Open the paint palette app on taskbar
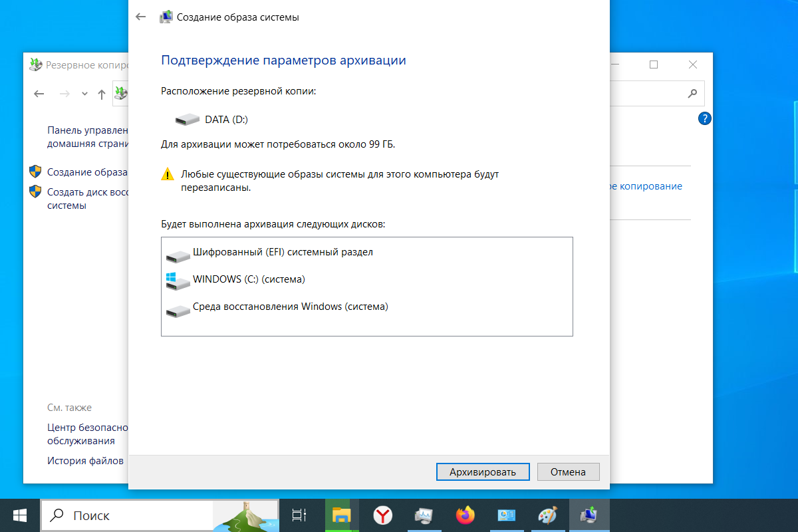798x532 pixels. [548, 515]
